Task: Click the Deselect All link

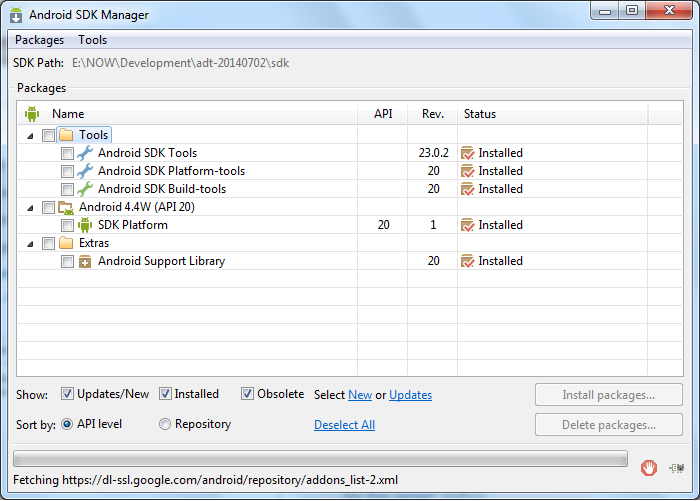Action: coord(344,425)
